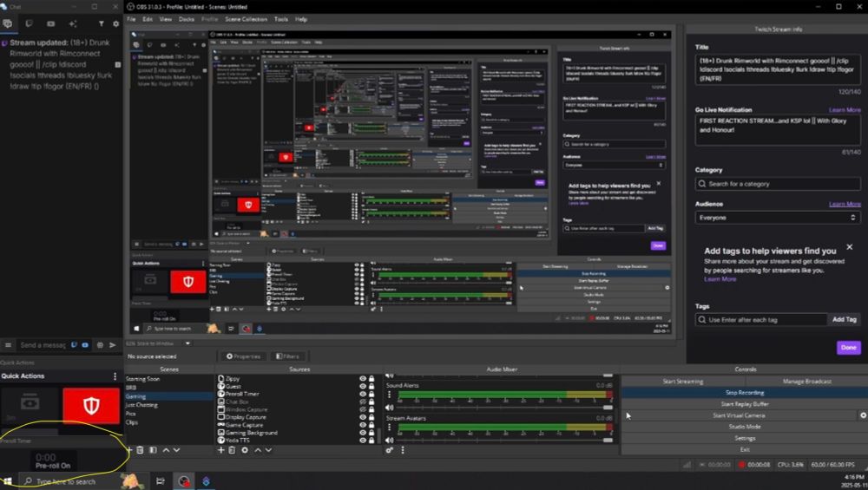Toggle visibility of Display Capture source
The image size is (868, 490).
click(x=363, y=417)
